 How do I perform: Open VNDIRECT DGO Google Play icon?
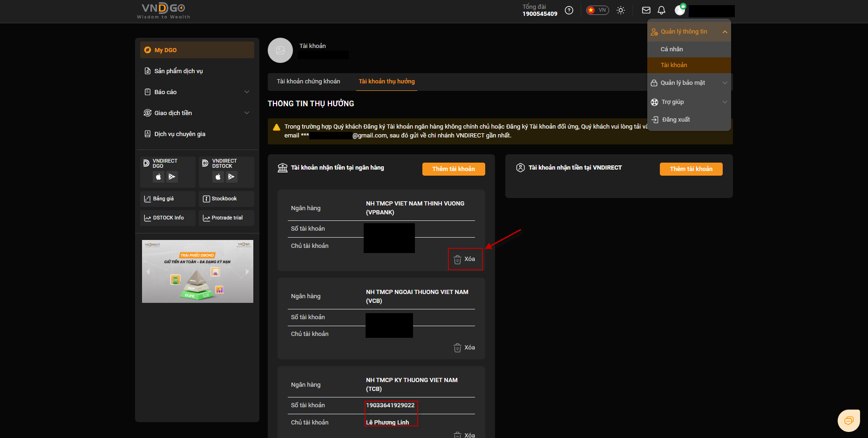click(172, 177)
